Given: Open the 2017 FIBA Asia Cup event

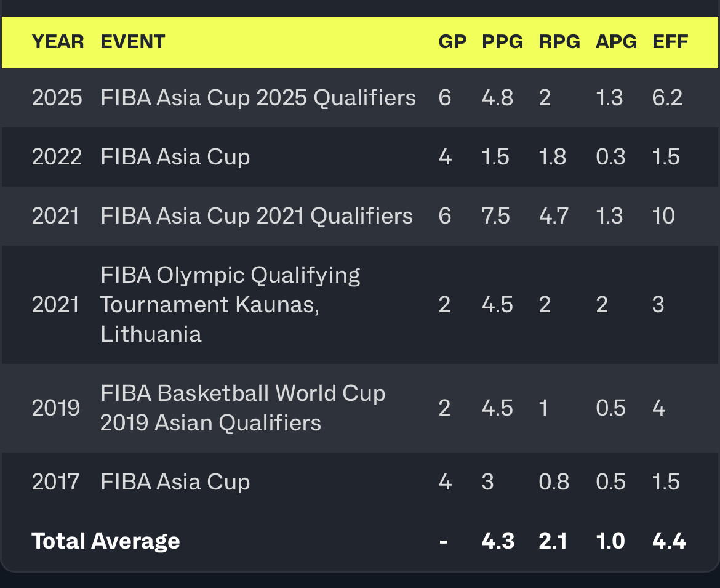Looking at the screenshot, I should (x=175, y=481).
